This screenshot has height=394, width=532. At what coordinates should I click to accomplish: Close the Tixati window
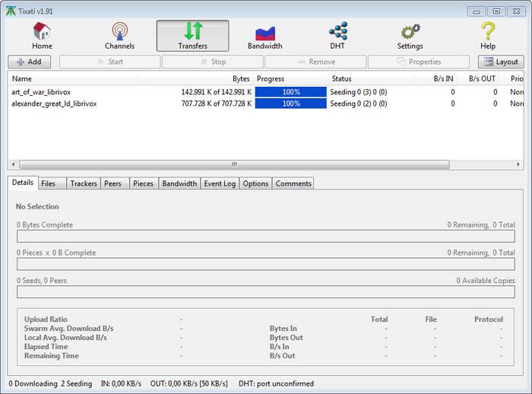(516, 11)
